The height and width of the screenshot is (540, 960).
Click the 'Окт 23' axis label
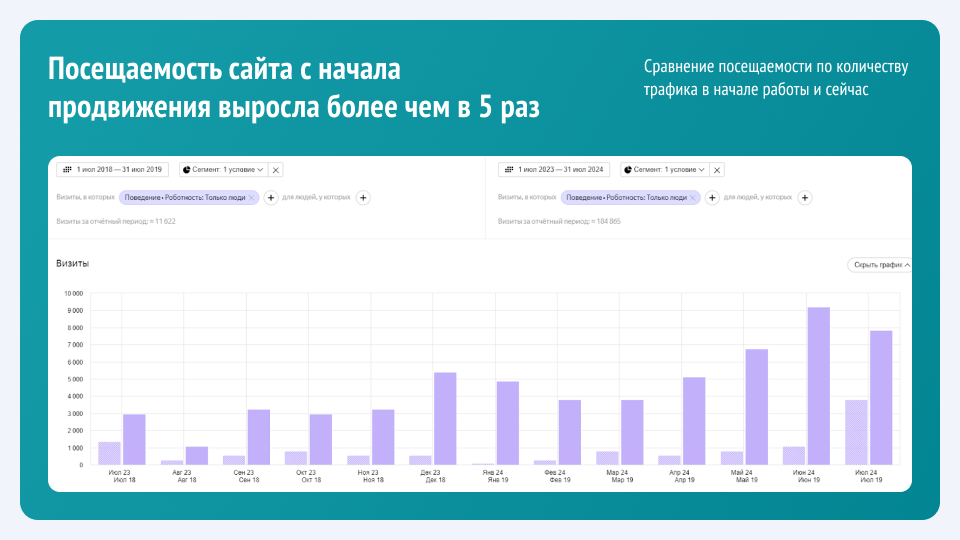point(306,473)
